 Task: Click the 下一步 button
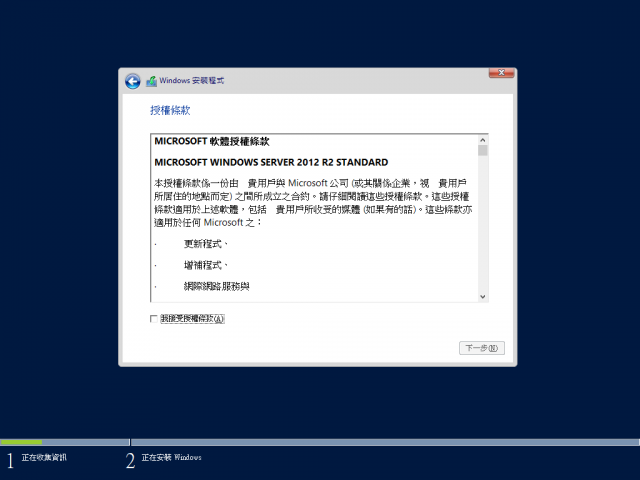click(x=482, y=348)
